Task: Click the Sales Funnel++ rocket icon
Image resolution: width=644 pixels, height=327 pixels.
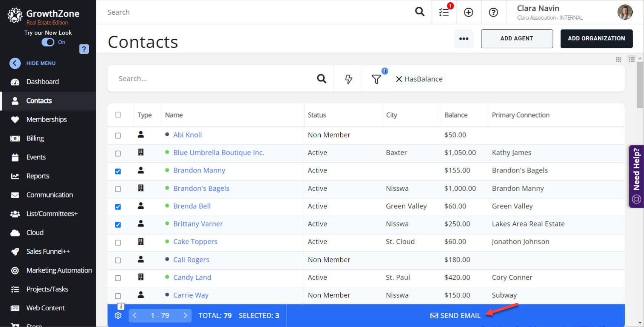Action: pos(15,252)
